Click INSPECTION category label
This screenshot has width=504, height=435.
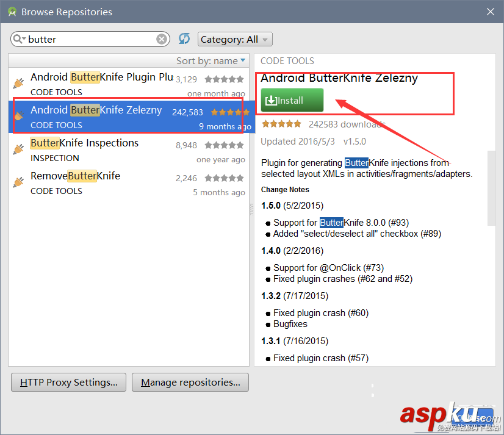tap(55, 158)
